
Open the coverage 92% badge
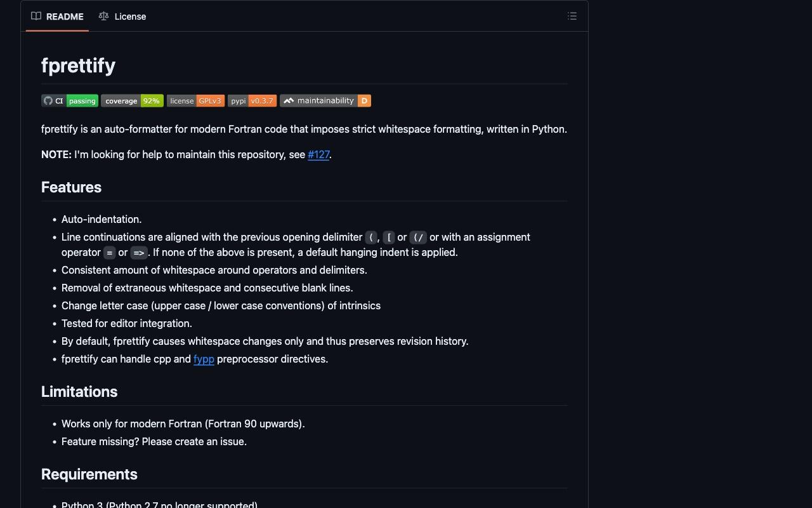click(x=132, y=101)
